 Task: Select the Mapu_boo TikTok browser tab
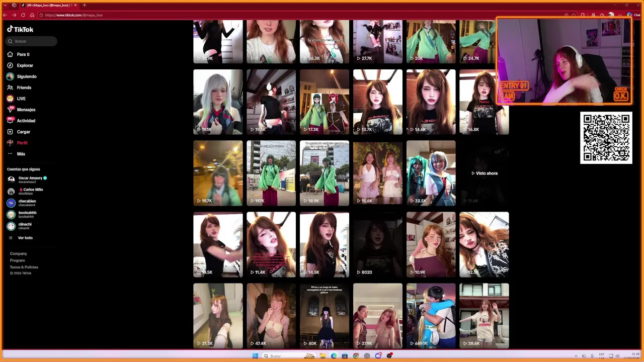click(49, 5)
